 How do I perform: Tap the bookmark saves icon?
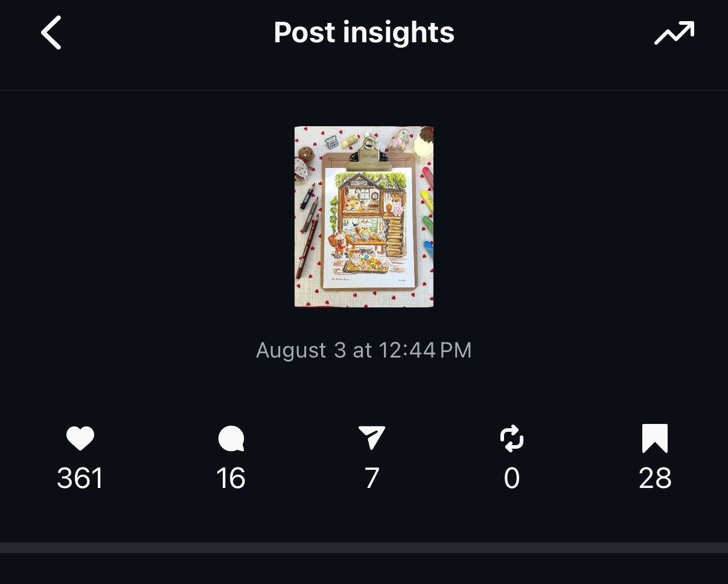(x=655, y=438)
